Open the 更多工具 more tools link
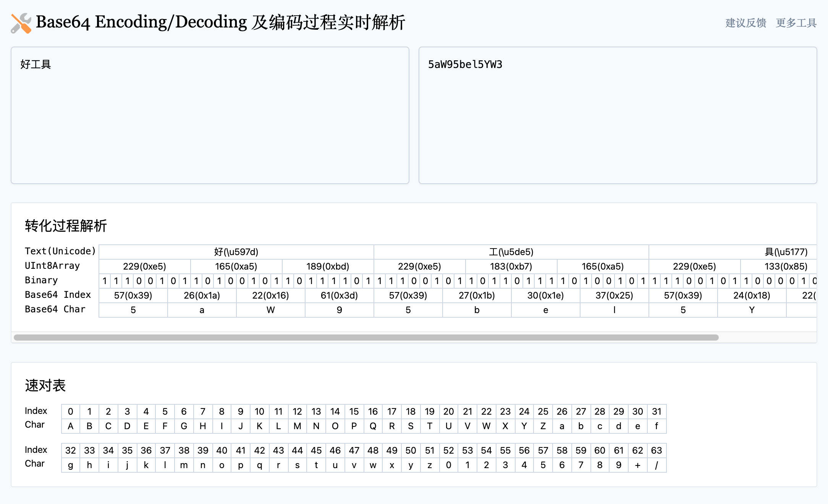 [x=796, y=23]
